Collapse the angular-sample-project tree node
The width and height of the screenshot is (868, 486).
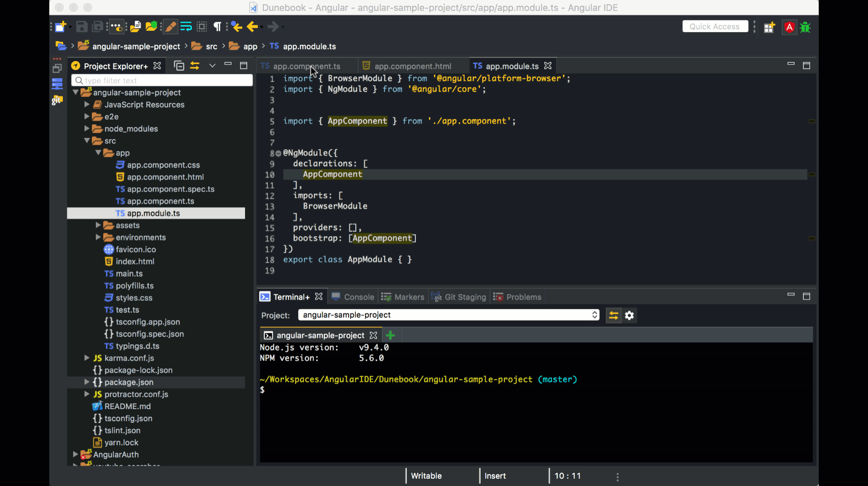click(75, 92)
